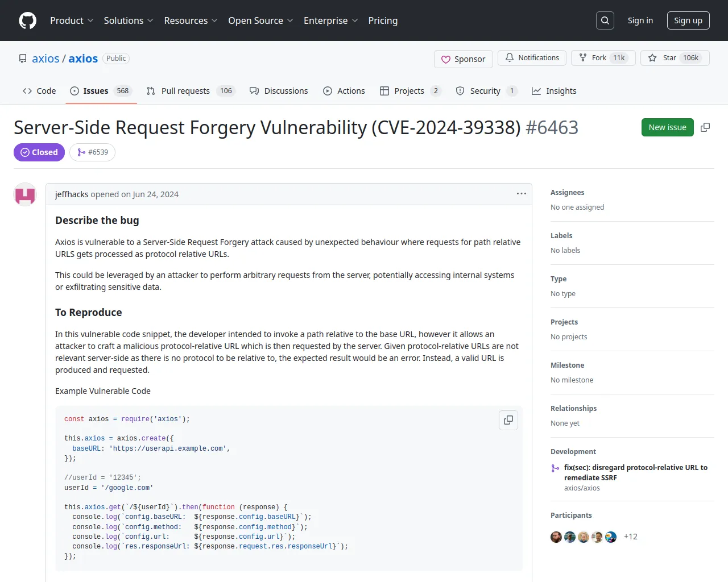The image size is (728, 582).
Task: Expand the Solutions menu
Action: tap(129, 20)
